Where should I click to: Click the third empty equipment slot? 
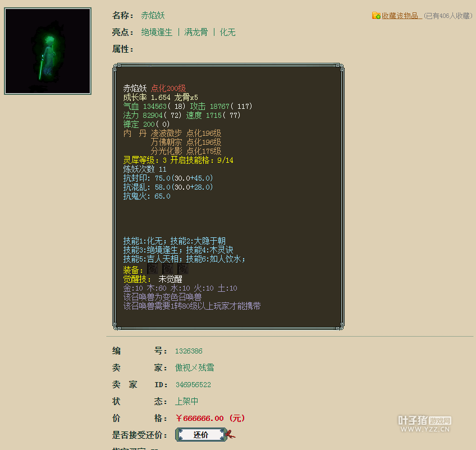pos(182,270)
